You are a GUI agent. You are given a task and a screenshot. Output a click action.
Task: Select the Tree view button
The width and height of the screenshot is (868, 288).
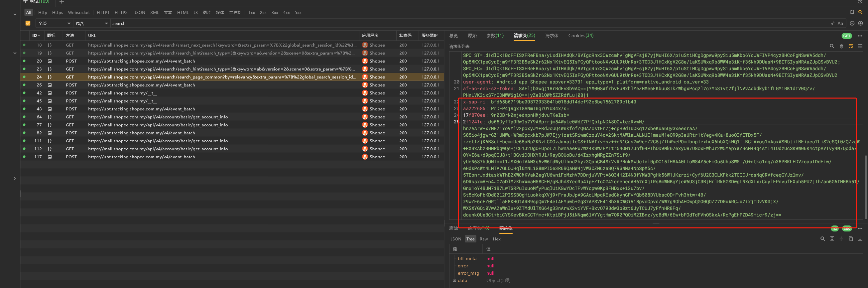click(470, 239)
